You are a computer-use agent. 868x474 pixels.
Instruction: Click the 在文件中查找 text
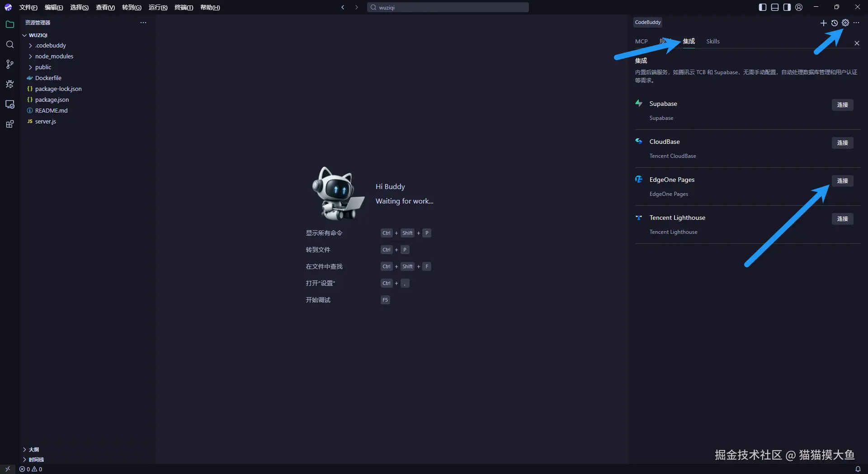click(324, 266)
